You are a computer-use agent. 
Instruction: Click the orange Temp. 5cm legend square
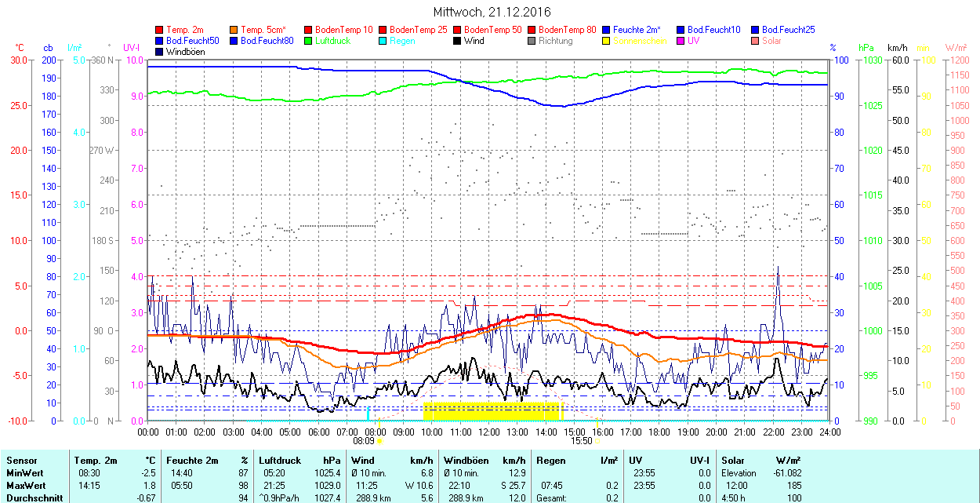coord(234,30)
